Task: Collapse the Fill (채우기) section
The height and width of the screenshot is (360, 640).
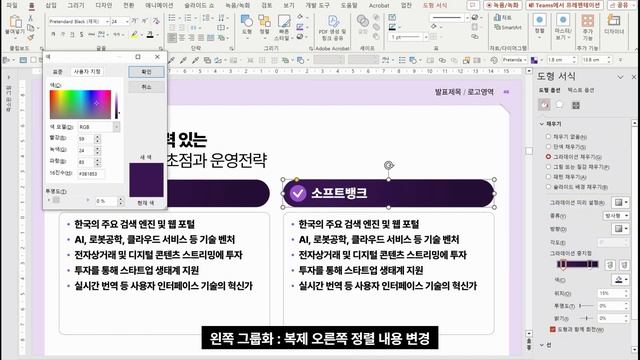Action: click(542, 124)
